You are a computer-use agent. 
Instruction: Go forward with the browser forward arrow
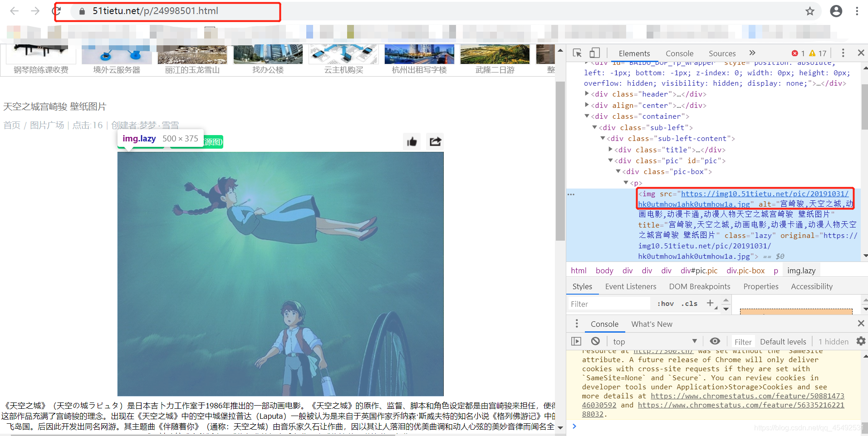pos(35,11)
